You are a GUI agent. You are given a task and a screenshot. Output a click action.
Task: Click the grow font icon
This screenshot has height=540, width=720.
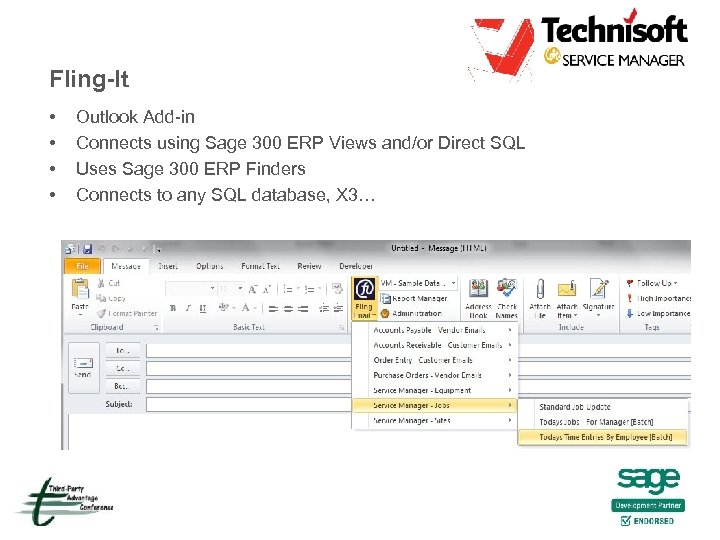tap(253, 289)
